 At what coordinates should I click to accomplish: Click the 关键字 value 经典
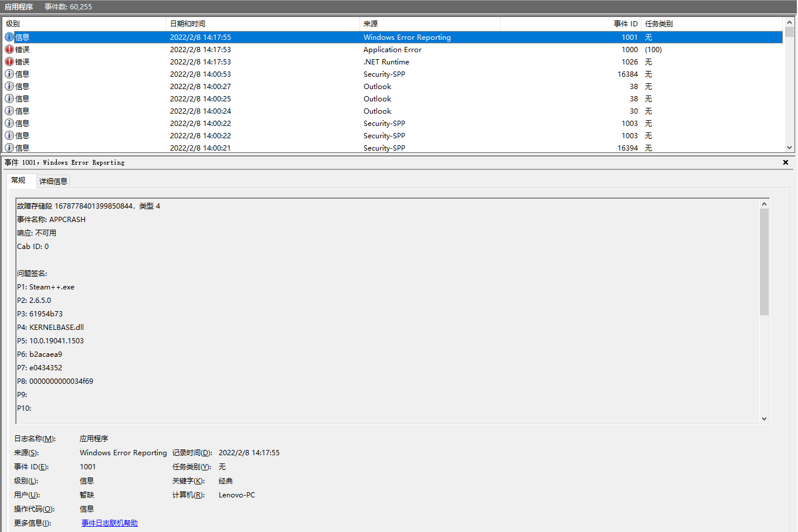(x=226, y=481)
